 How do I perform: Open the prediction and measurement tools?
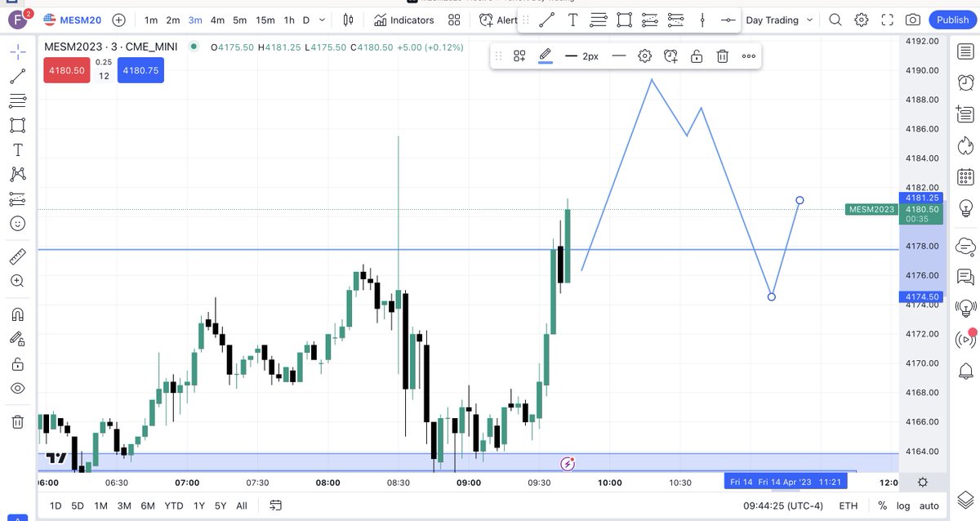[x=18, y=198]
